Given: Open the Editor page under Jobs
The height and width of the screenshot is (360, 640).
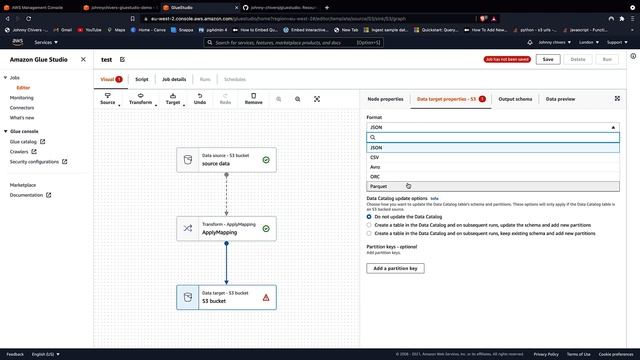Looking at the screenshot, I should coord(23,88).
